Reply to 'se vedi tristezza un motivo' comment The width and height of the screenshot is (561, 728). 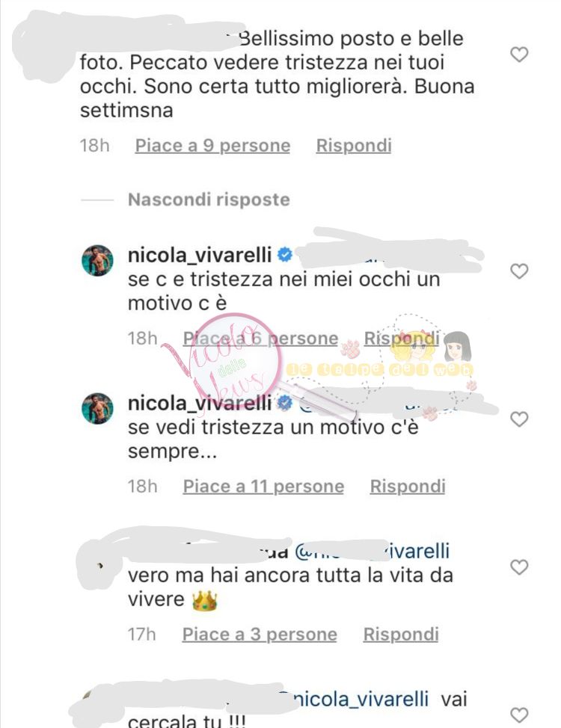pyautogui.click(x=408, y=486)
